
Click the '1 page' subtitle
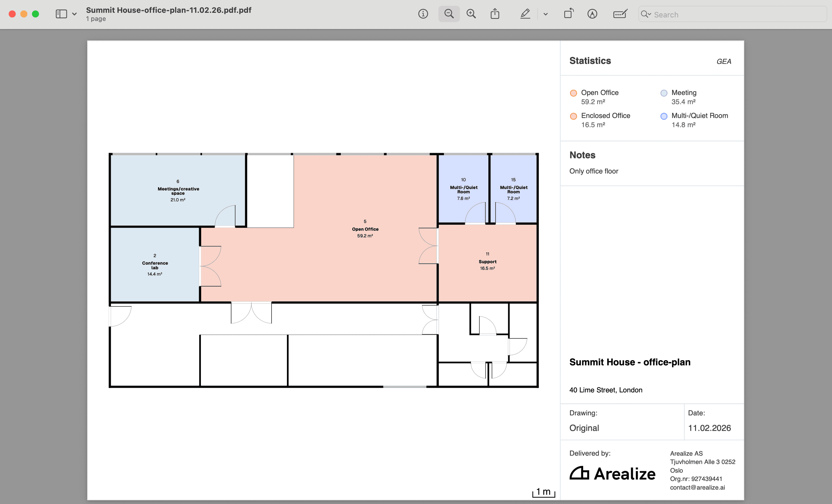pos(96,19)
